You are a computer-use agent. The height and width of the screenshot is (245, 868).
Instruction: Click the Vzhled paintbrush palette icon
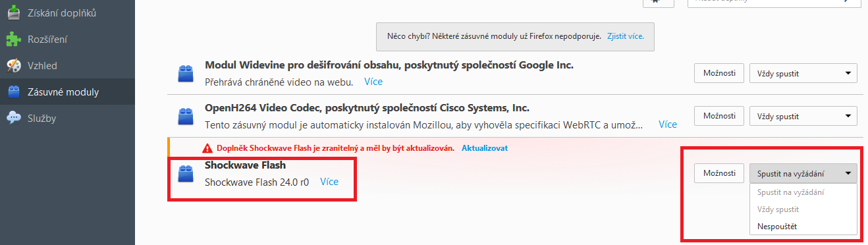coord(13,66)
